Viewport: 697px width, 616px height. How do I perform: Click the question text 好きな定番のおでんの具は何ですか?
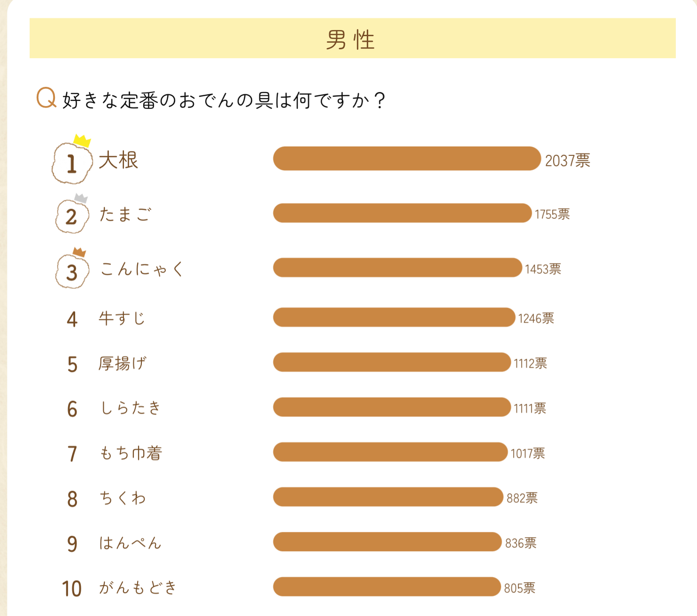click(x=224, y=100)
